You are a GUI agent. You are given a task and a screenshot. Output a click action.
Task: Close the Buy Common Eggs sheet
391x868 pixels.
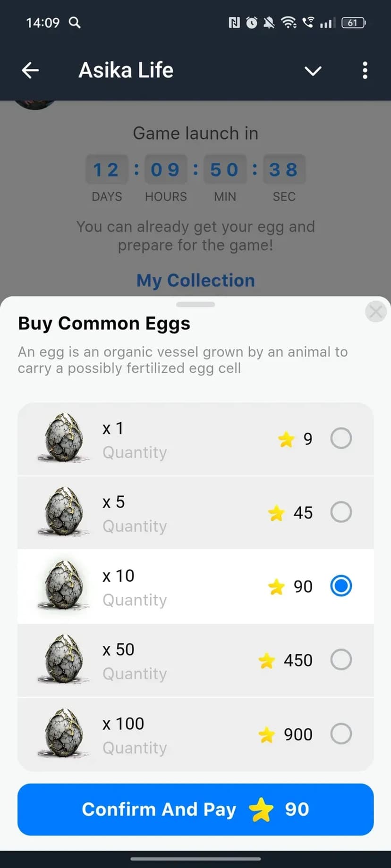click(x=376, y=311)
